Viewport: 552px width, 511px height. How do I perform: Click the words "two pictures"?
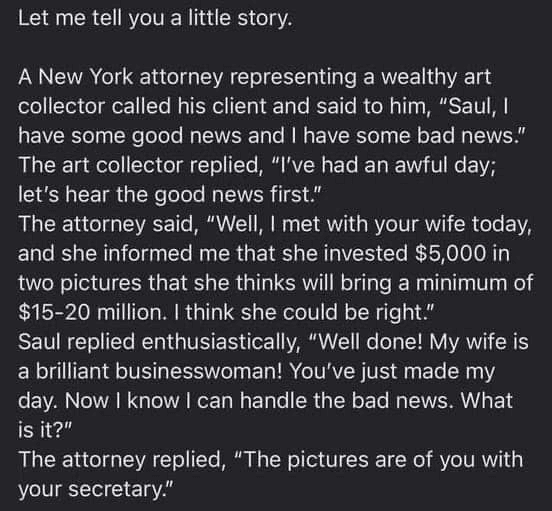tap(80, 283)
